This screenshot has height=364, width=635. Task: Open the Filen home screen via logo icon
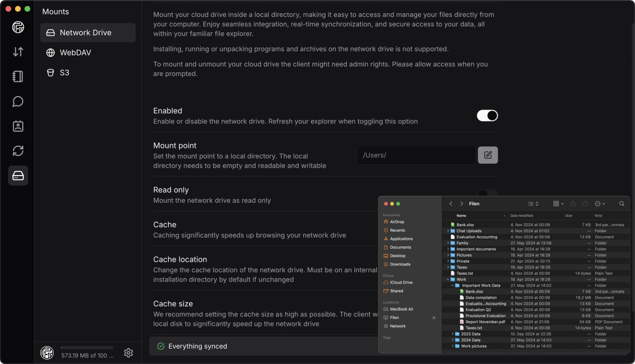pyautogui.click(x=18, y=27)
